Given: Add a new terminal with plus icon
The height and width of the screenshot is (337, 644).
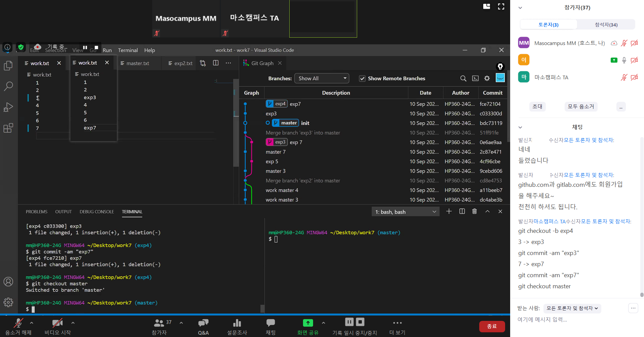Looking at the screenshot, I should [449, 211].
